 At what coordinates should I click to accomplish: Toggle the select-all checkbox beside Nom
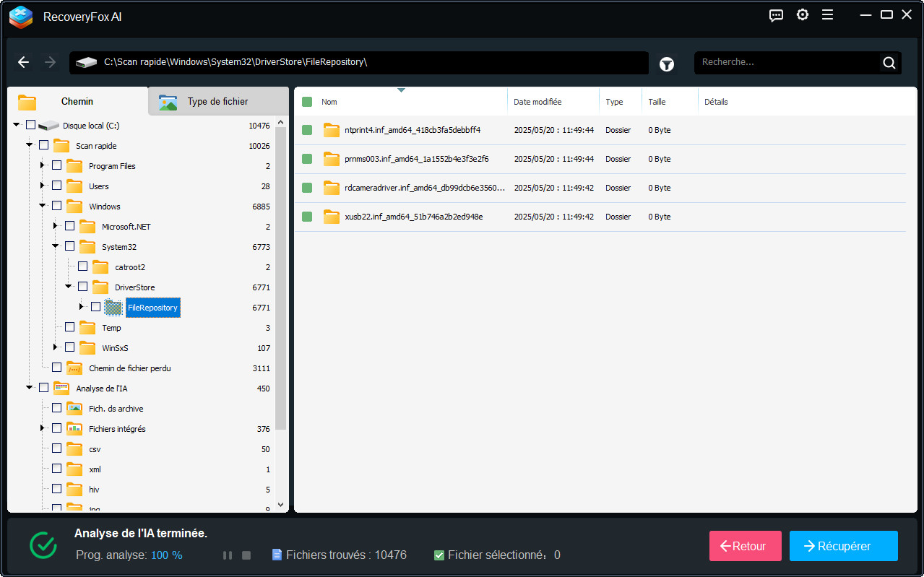pyautogui.click(x=307, y=102)
